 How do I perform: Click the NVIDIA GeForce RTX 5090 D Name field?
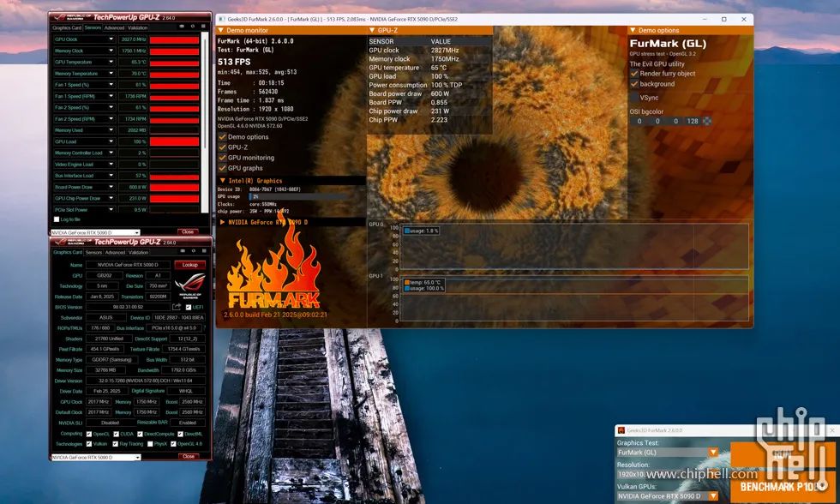coord(129,265)
